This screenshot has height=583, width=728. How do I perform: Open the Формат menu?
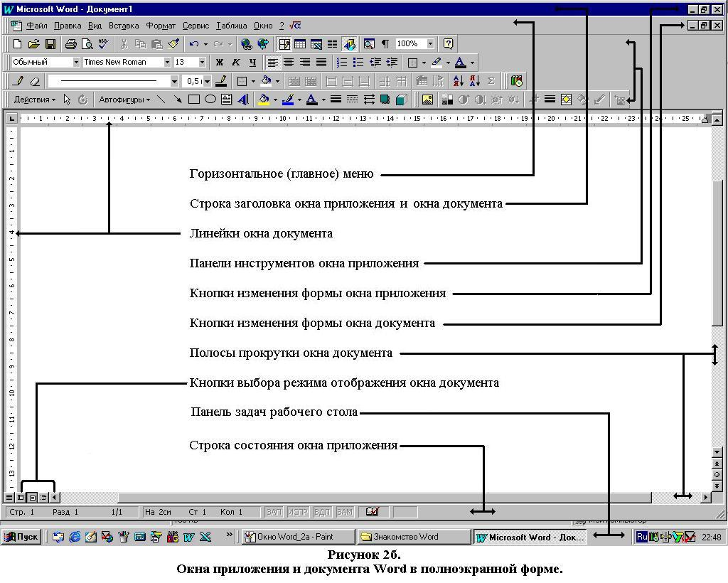click(x=161, y=26)
